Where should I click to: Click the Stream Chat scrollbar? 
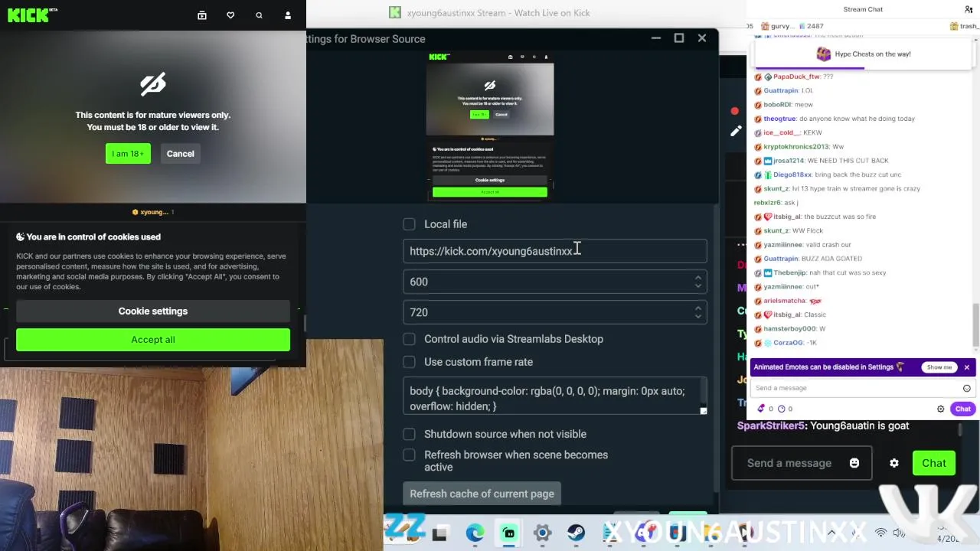click(x=975, y=324)
